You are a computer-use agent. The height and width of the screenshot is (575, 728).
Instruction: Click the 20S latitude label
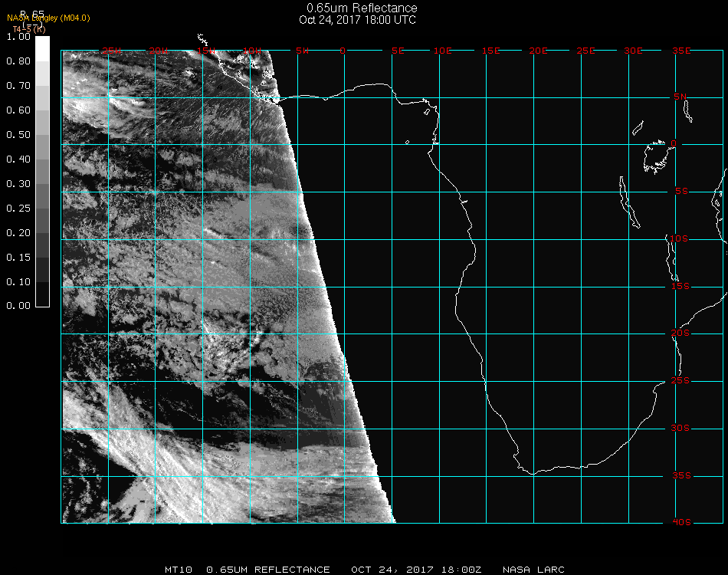tap(680, 333)
